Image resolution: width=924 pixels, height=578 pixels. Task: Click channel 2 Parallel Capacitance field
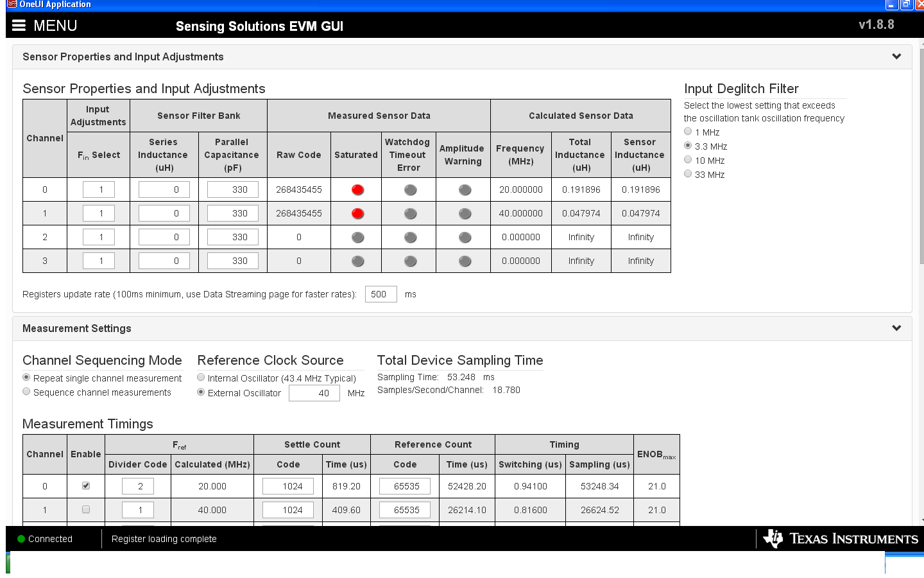click(232, 237)
